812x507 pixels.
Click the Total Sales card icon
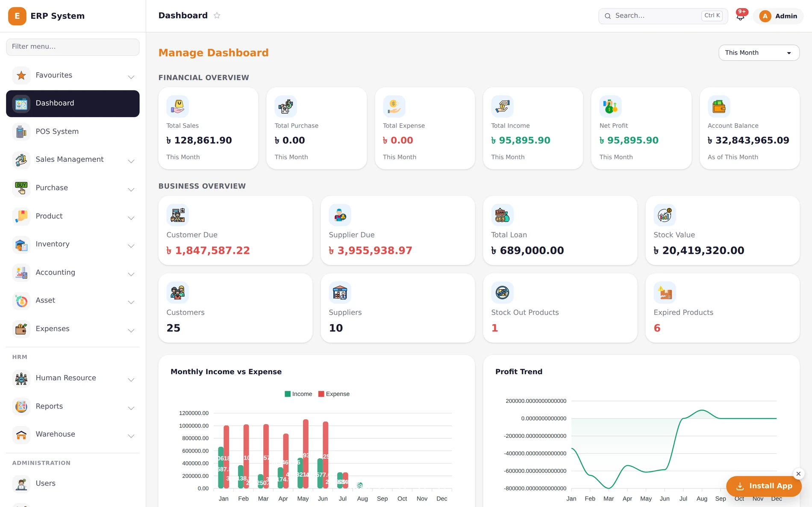(x=177, y=106)
